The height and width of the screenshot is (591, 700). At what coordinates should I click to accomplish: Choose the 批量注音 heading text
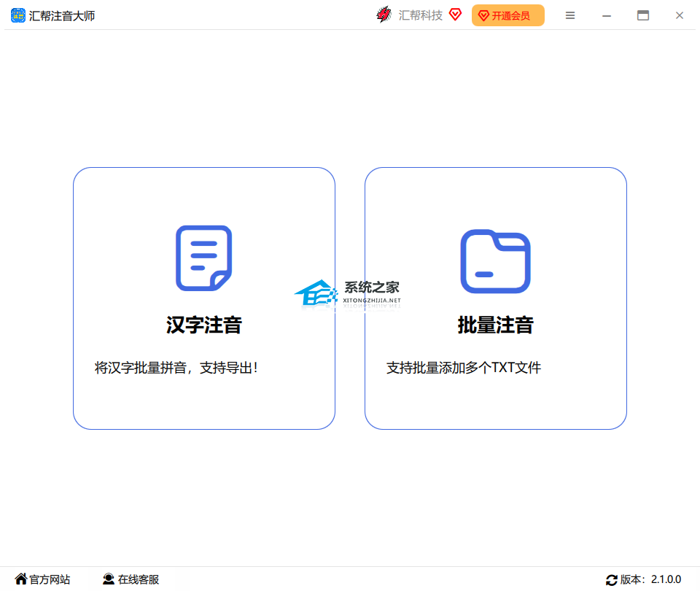tap(495, 325)
